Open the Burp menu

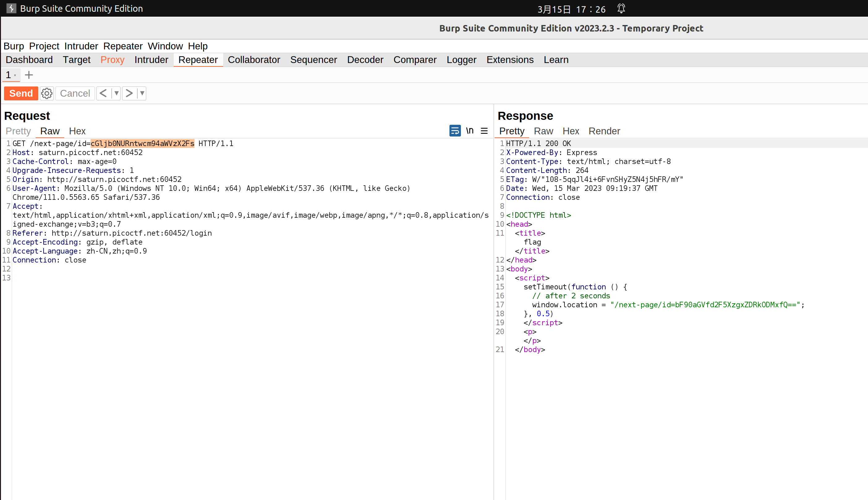(14, 46)
